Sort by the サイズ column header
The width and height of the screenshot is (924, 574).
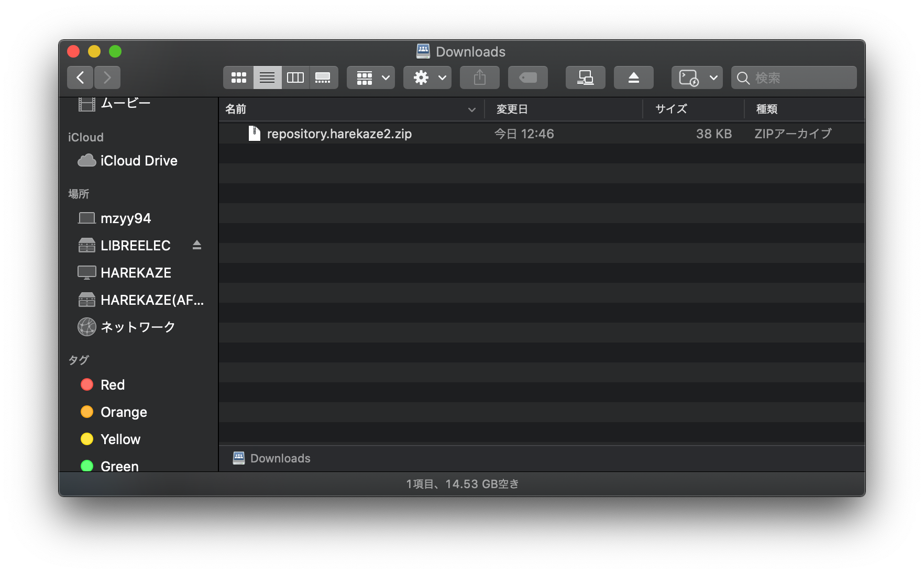[x=694, y=109]
